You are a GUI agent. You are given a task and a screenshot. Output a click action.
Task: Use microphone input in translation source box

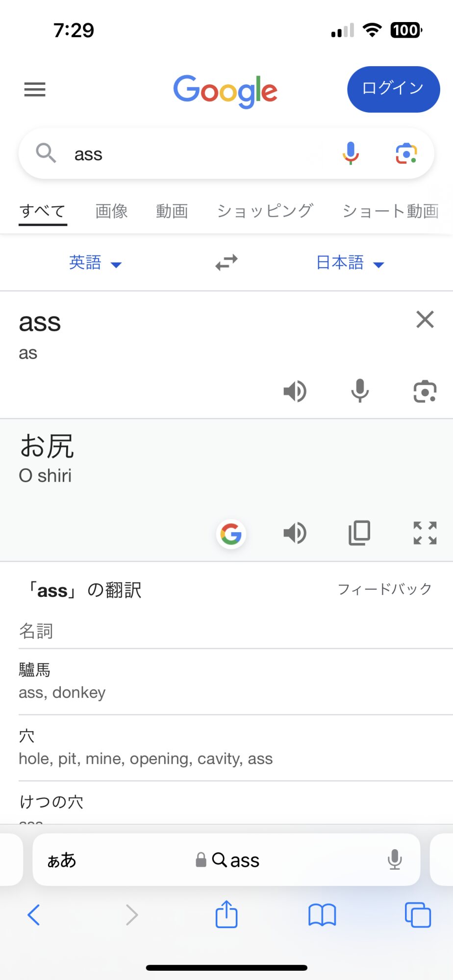[x=360, y=391]
